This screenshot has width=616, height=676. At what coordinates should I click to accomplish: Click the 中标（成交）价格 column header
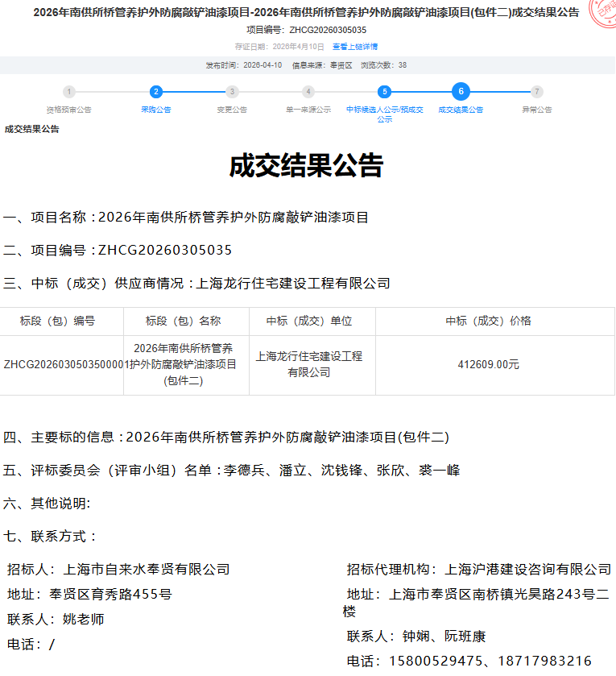coord(489,321)
